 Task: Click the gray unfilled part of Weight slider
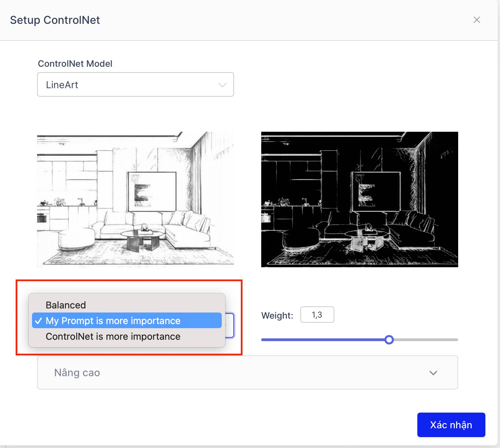(425, 340)
